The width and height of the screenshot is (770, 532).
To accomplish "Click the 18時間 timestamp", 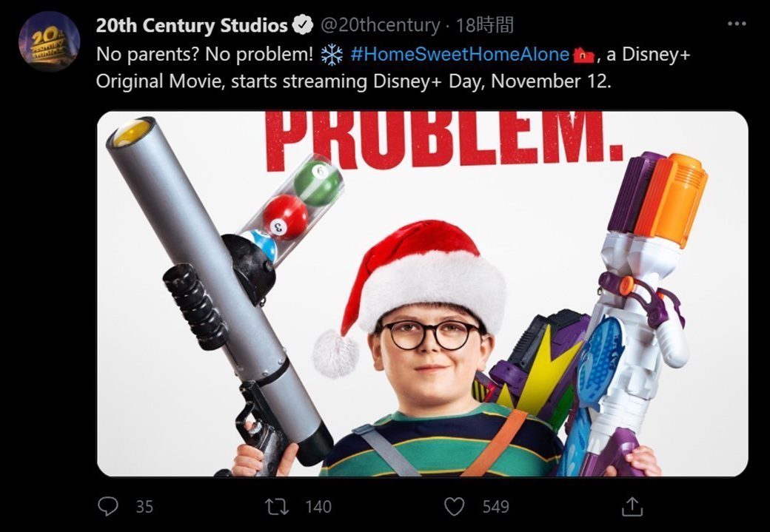I will (485, 26).
